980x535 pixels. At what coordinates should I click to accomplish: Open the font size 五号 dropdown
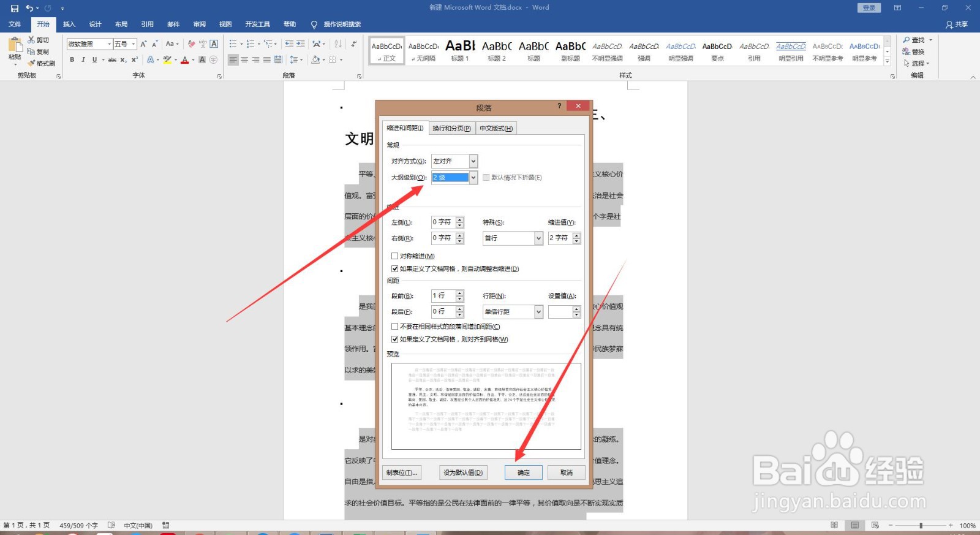[x=134, y=44]
